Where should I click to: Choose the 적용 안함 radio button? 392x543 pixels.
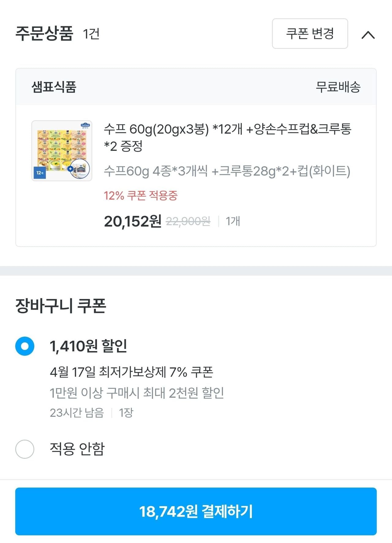click(25, 449)
